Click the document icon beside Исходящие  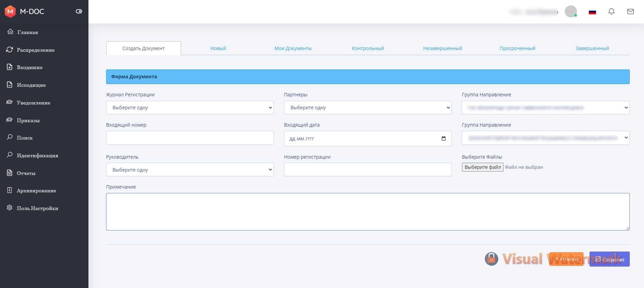point(10,85)
